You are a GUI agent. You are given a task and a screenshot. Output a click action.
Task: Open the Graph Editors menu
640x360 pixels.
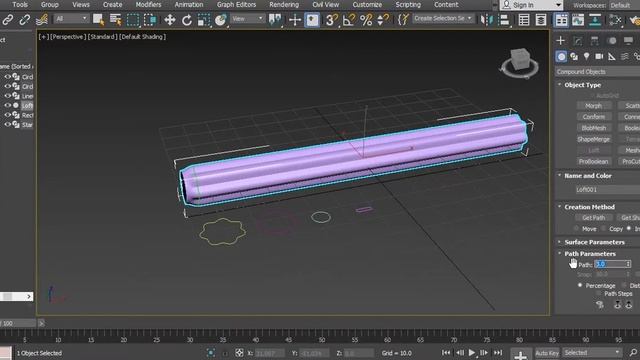coord(236,4)
